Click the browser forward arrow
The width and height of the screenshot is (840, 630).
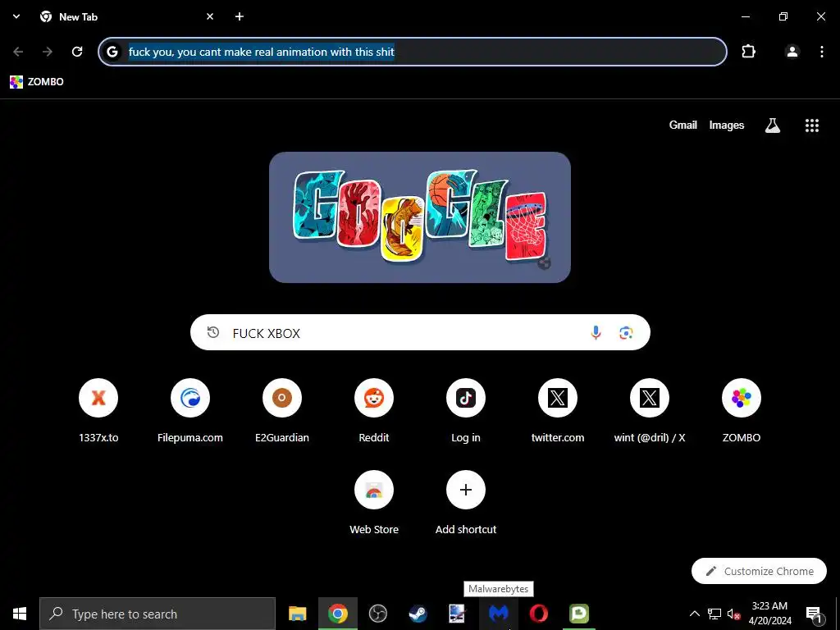[48, 52]
